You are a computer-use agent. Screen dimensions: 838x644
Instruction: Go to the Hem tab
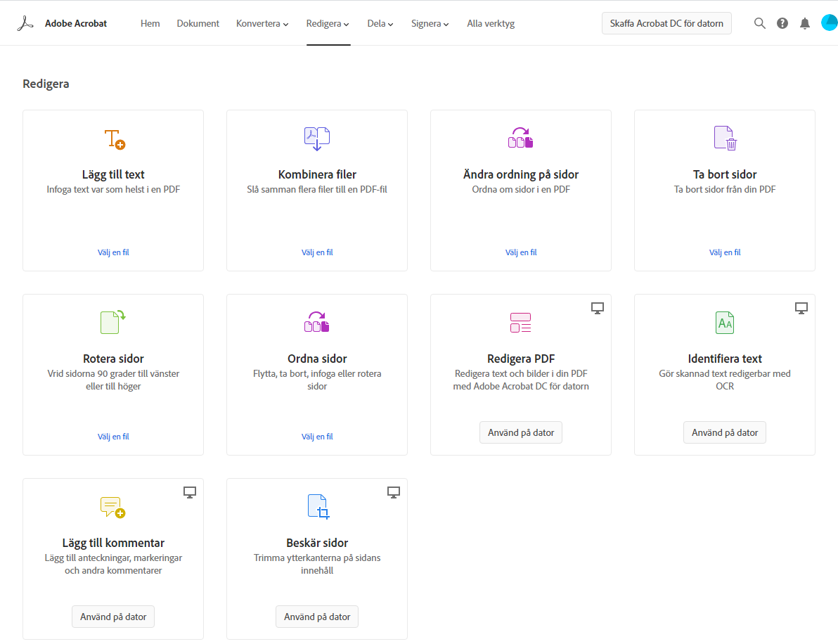[150, 23]
